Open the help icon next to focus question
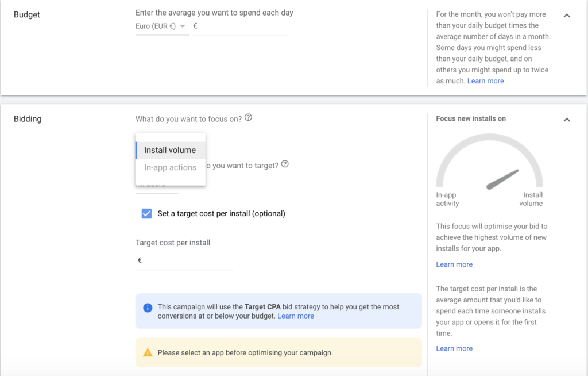The height and width of the screenshot is (376, 588). (248, 117)
